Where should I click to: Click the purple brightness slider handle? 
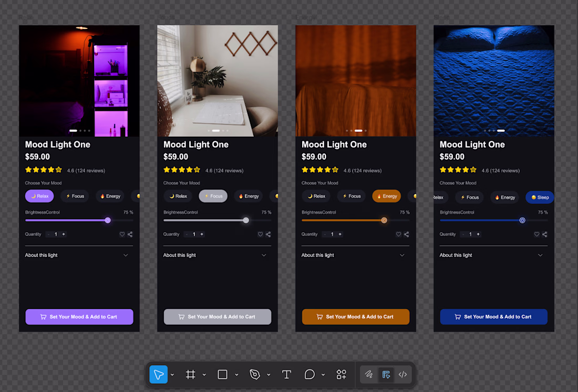[x=108, y=220]
